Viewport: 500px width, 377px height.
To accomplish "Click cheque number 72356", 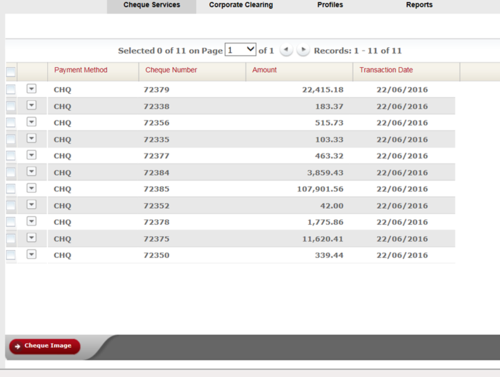I will point(156,123).
